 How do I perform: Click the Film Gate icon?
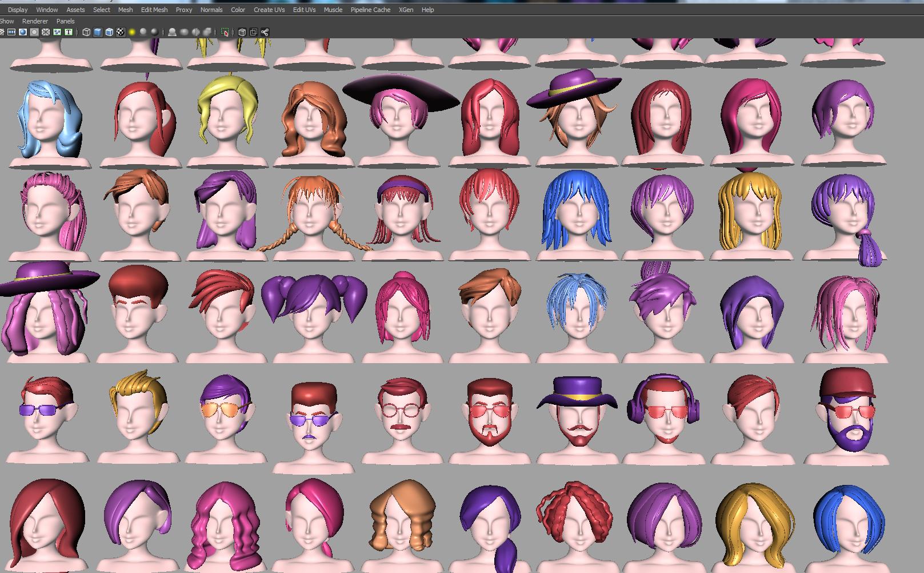click(x=11, y=32)
